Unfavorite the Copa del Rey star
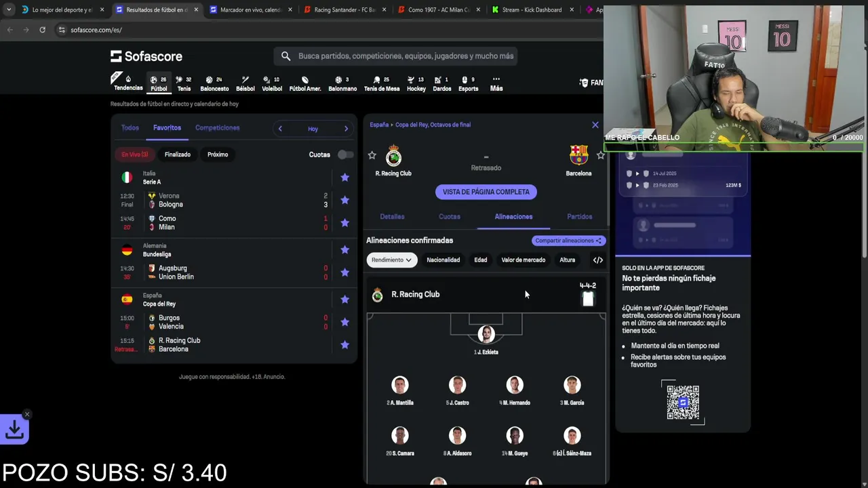The width and height of the screenshot is (868, 488). click(344, 300)
